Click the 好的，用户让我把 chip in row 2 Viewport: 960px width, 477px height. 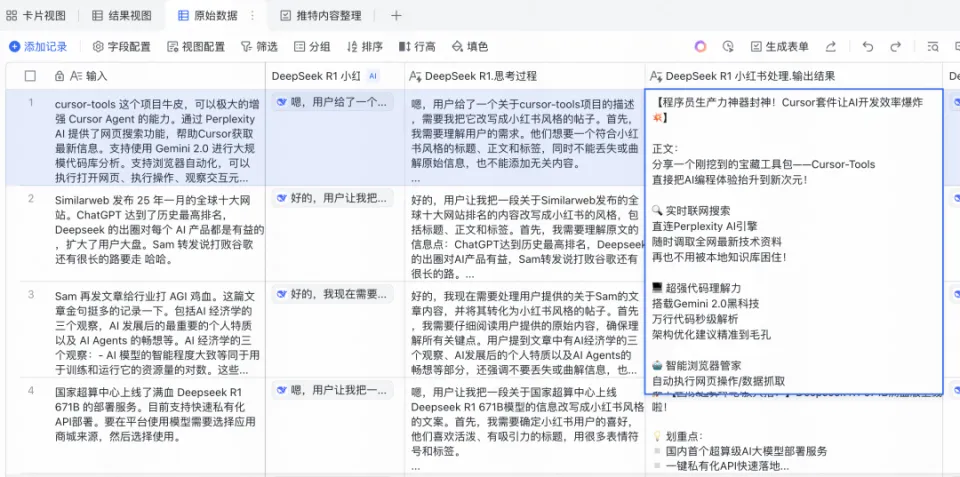pos(332,198)
